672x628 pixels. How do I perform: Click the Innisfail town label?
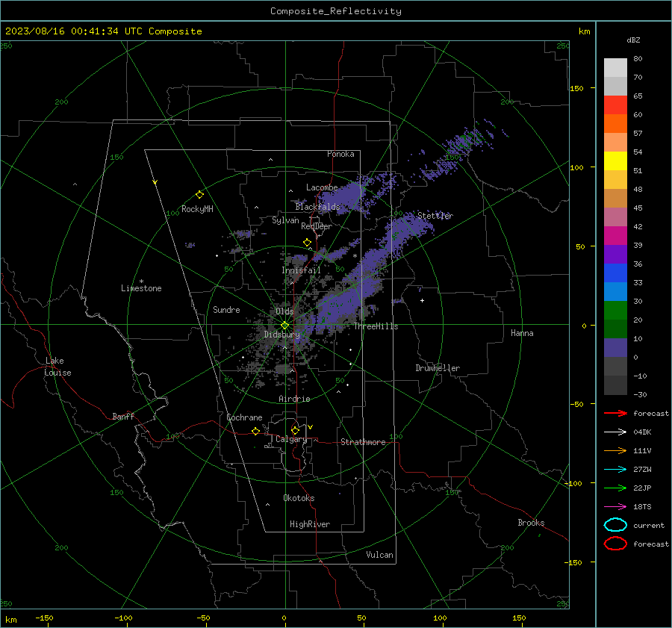(301, 270)
